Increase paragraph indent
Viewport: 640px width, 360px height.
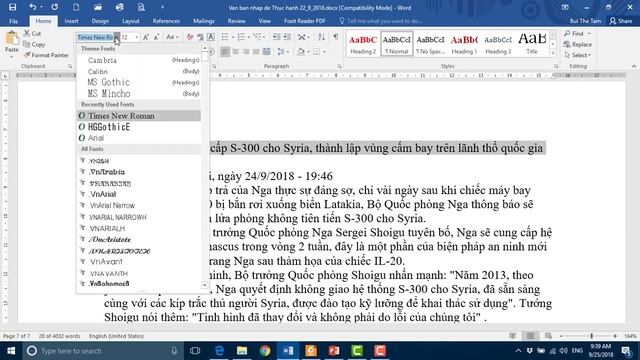pyautogui.click(x=287, y=37)
